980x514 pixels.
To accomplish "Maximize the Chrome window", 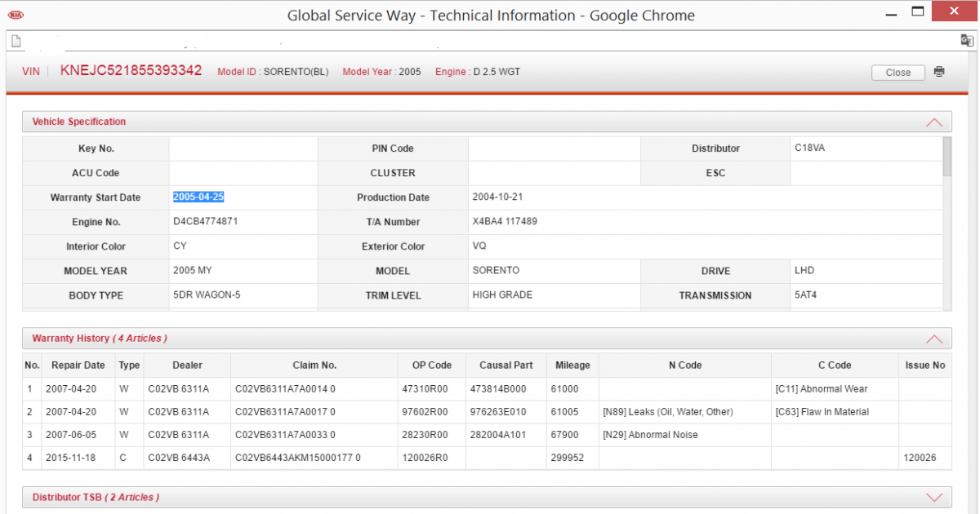I will coord(919,11).
